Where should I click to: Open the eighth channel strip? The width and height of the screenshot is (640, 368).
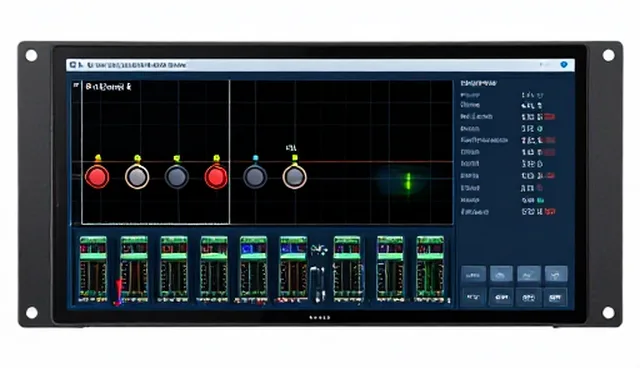tap(390, 269)
